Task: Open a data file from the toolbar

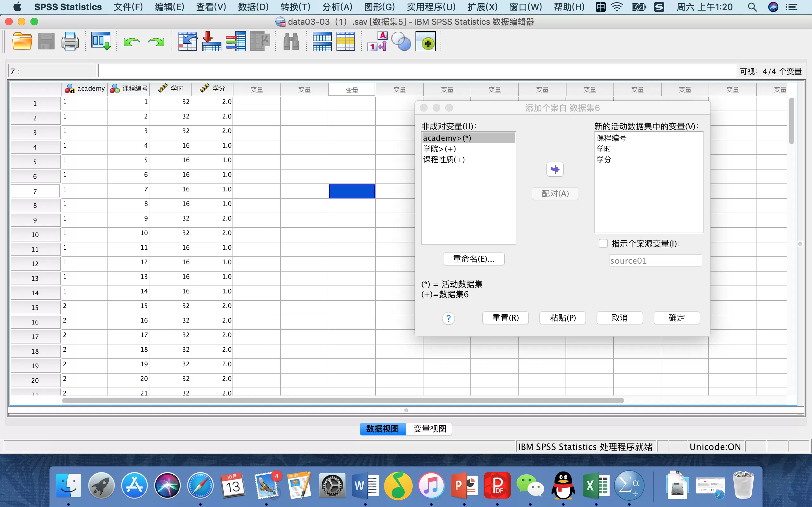Action: (22, 41)
